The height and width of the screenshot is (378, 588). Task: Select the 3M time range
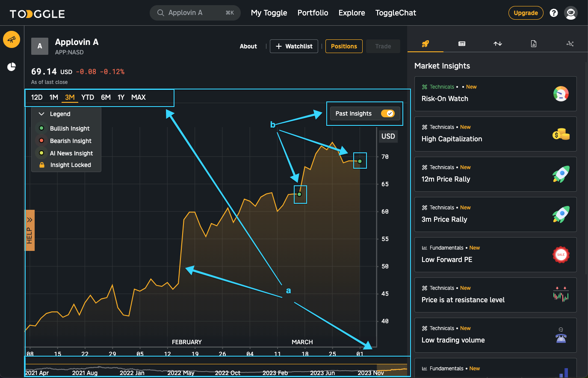70,98
